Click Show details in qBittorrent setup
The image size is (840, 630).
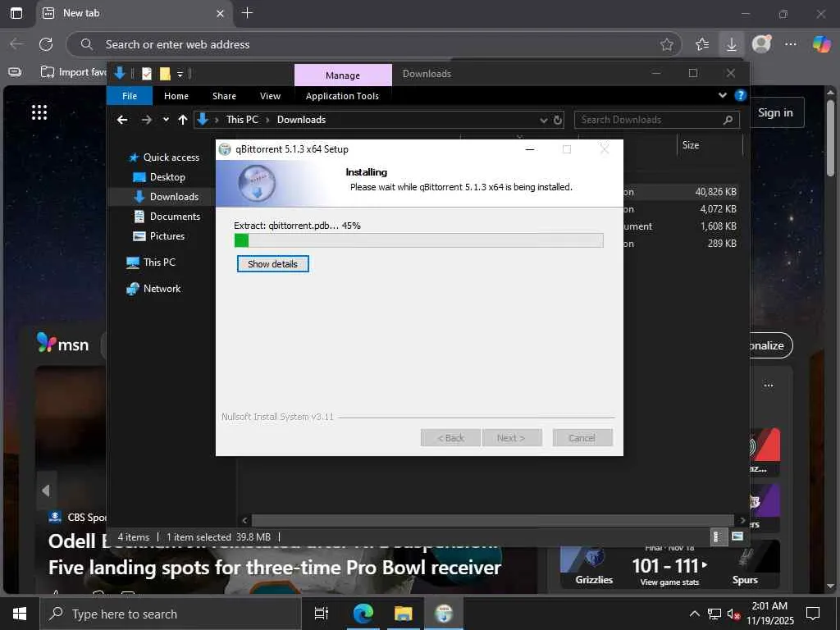(x=272, y=263)
